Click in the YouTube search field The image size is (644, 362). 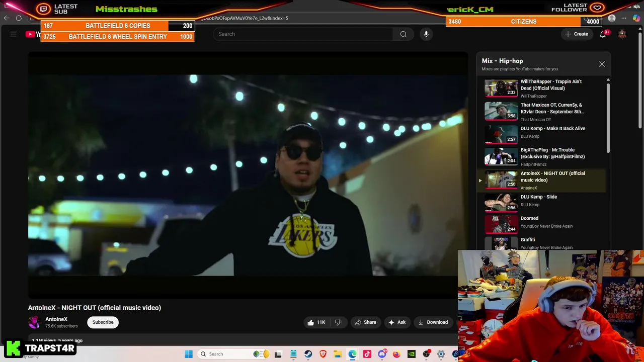(303, 34)
